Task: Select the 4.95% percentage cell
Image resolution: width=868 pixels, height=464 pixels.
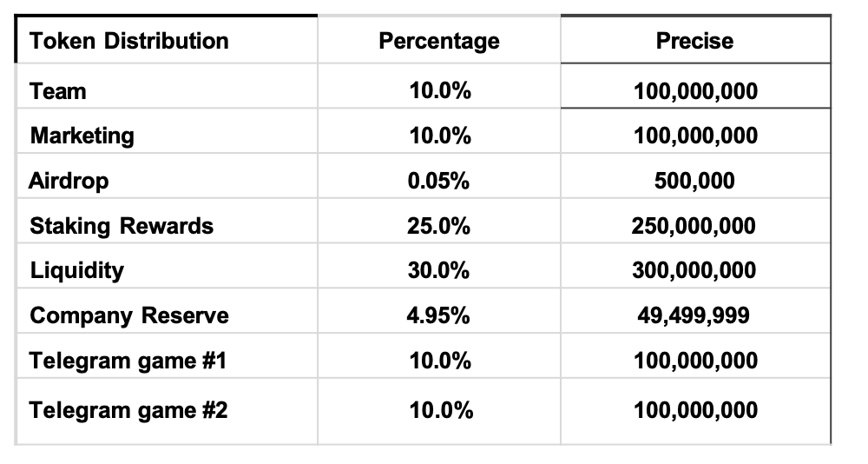Action: 439,310
